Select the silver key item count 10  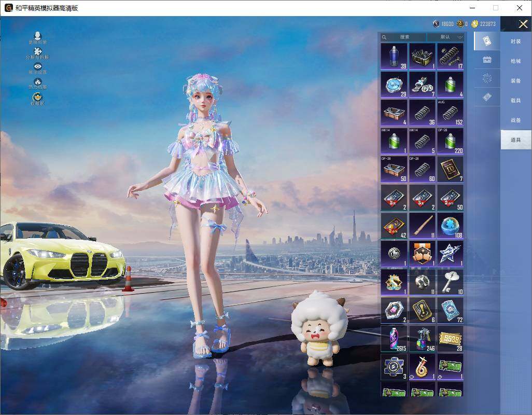(x=450, y=282)
